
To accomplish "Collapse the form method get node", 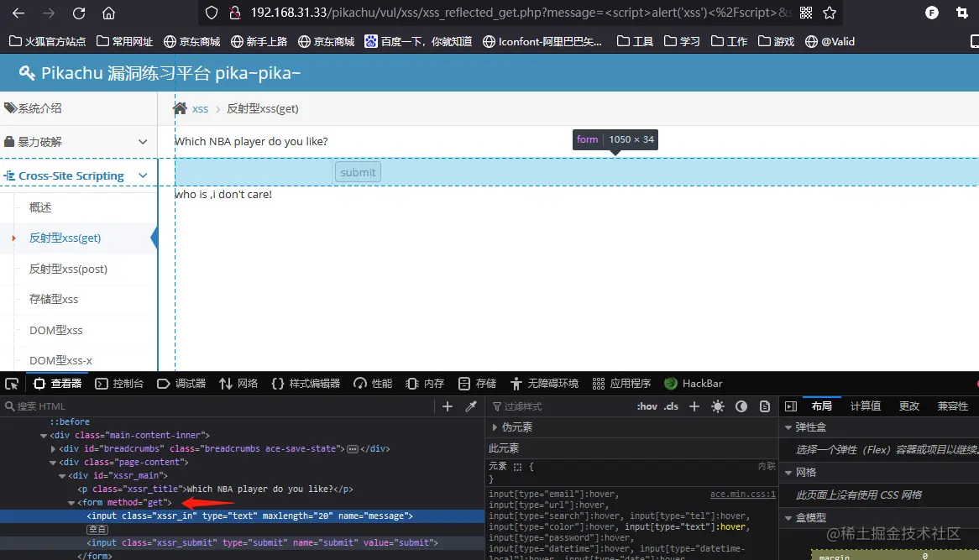I will pyautogui.click(x=71, y=503).
